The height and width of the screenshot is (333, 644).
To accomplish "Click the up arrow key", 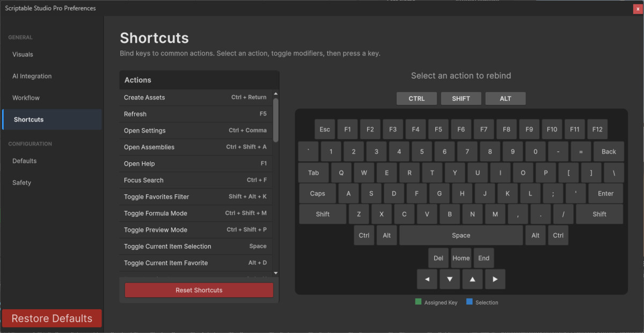I will tap(472, 279).
